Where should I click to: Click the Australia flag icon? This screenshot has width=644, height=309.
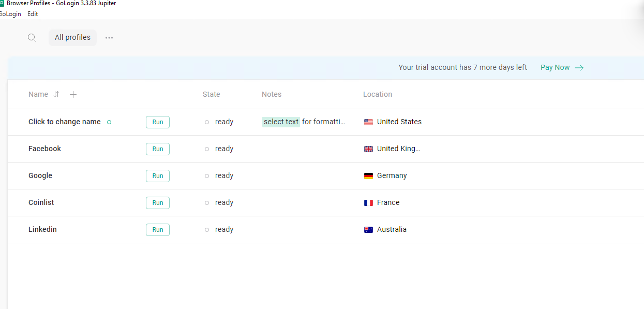click(368, 230)
